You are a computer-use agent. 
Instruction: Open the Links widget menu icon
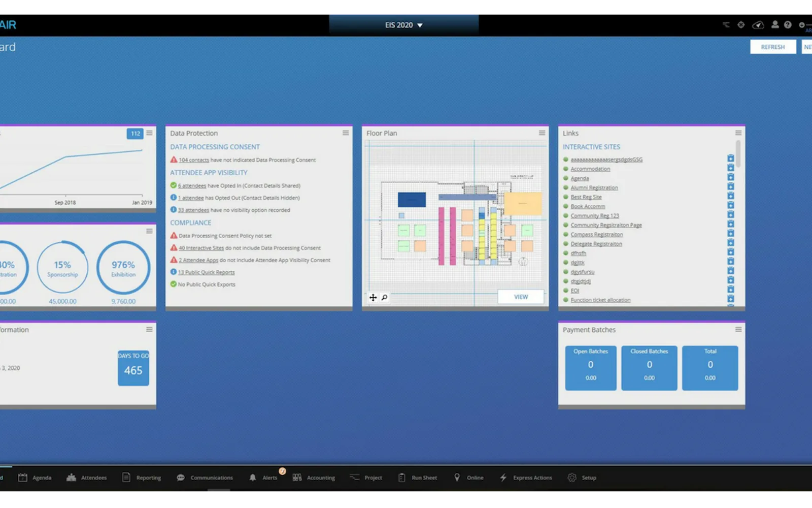[738, 133]
